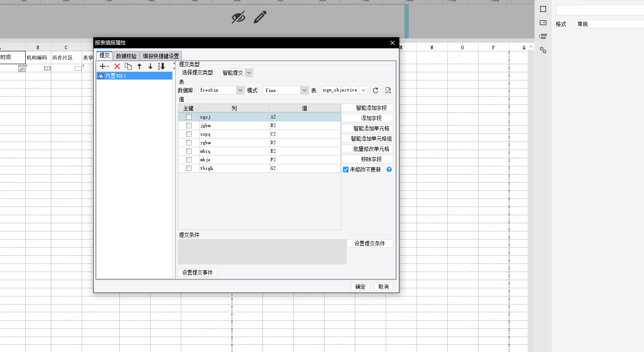Move submit entry up with up arrow
Viewport: 644px width, 352px height.
tap(139, 66)
